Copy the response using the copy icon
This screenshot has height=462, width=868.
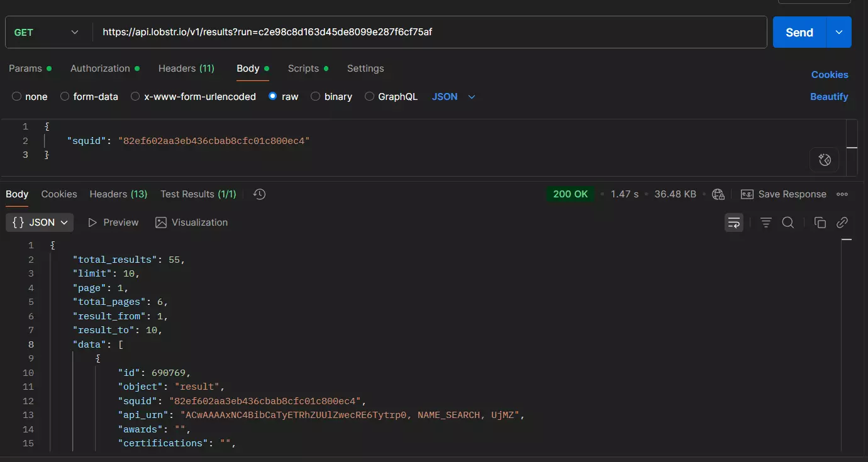click(x=820, y=223)
